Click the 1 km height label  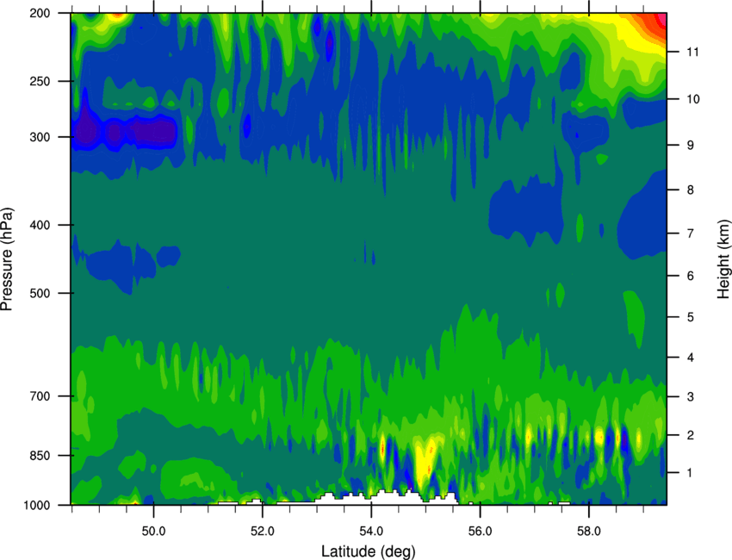coord(691,473)
